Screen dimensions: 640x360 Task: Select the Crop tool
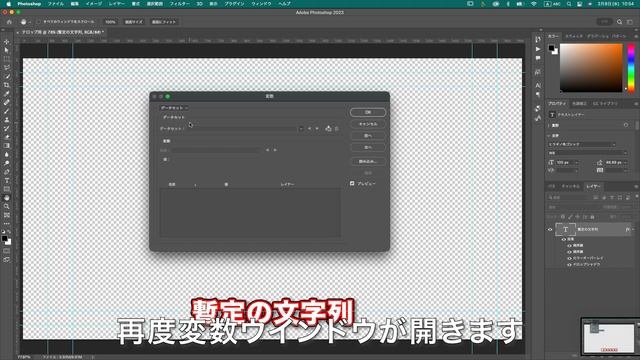pyautogui.click(x=7, y=85)
